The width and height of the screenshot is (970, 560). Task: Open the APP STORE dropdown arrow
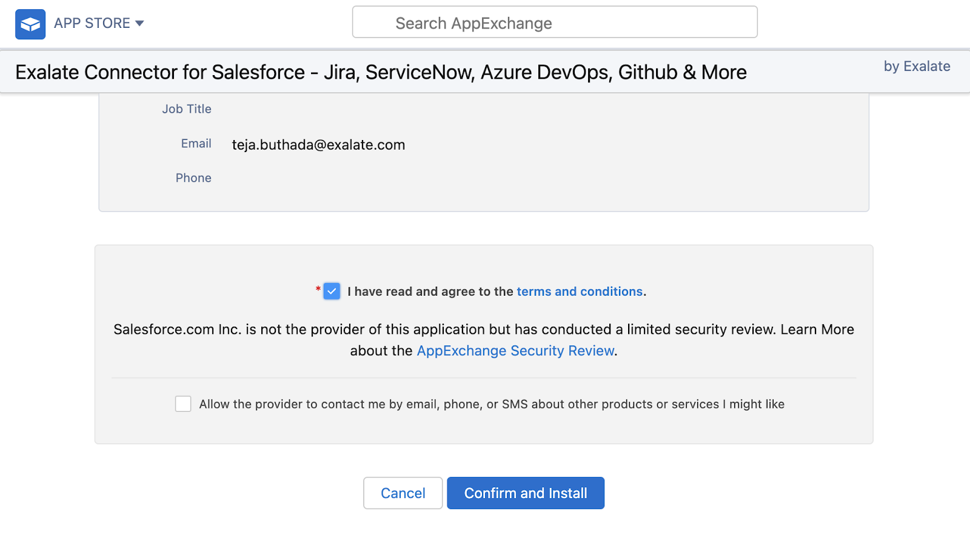tap(139, 24)
